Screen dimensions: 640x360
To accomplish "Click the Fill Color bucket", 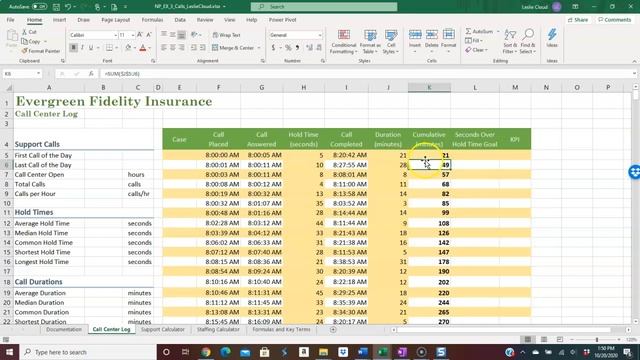I will [128, 48].
